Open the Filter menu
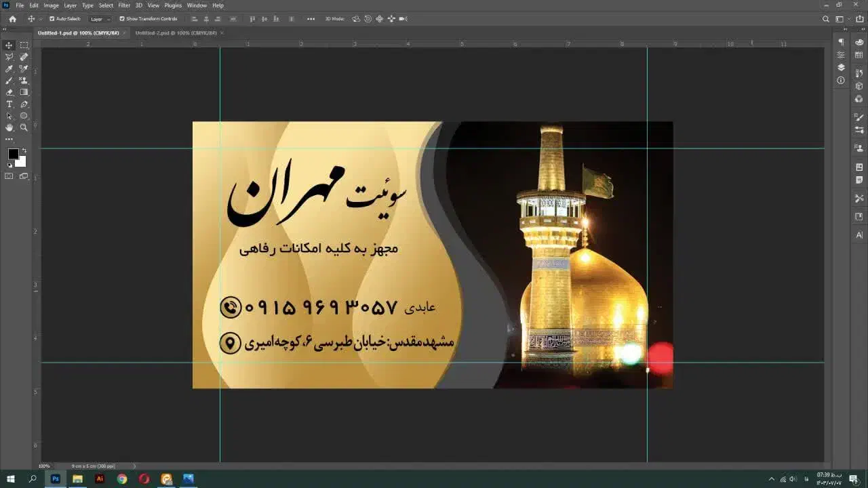868x488 pixels. (124, 5)
